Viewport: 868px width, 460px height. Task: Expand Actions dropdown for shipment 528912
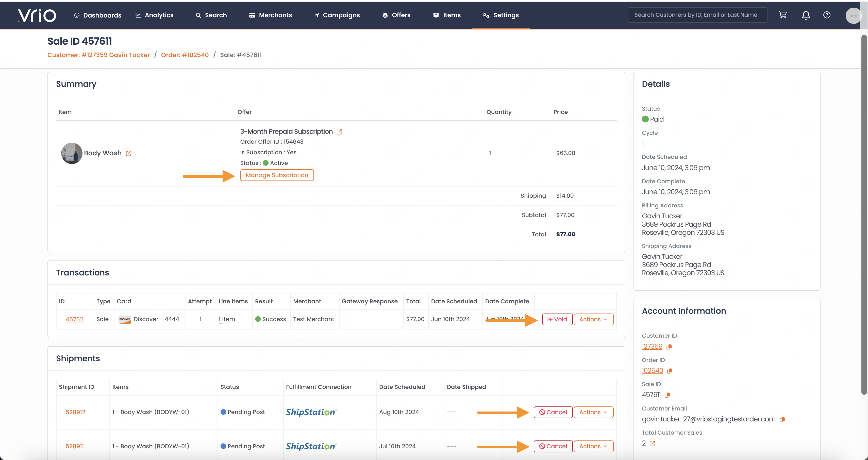pos(593,412)
